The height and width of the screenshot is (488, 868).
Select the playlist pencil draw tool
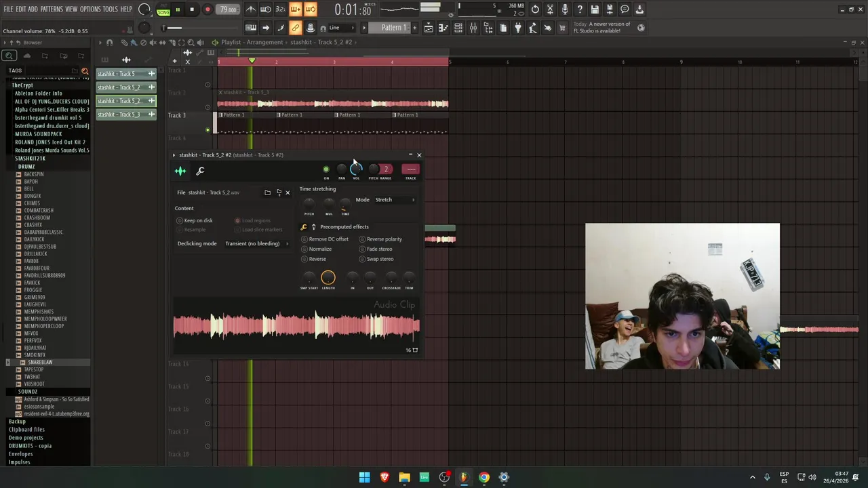pyautogui.click(x=124, y=43)
